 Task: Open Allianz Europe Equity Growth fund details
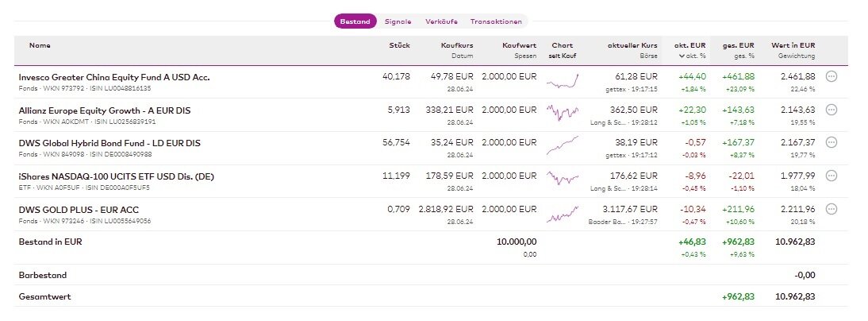tap(104, 110)
